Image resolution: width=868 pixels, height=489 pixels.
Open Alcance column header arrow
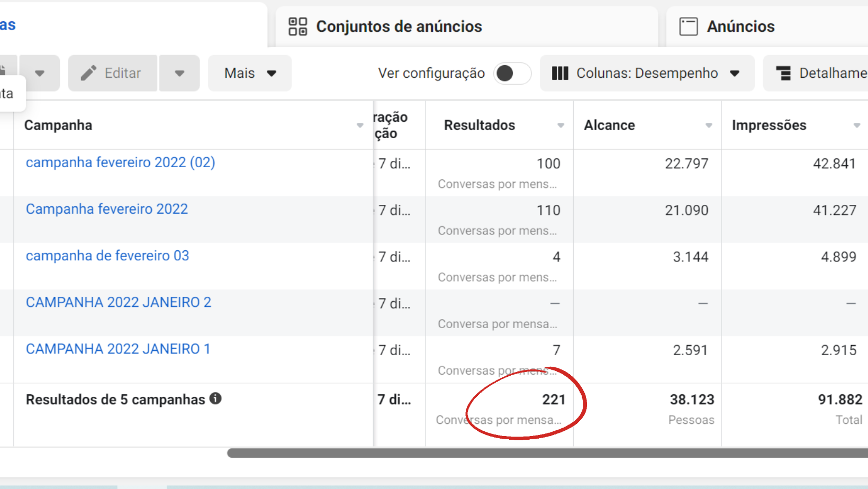(709, 125)
